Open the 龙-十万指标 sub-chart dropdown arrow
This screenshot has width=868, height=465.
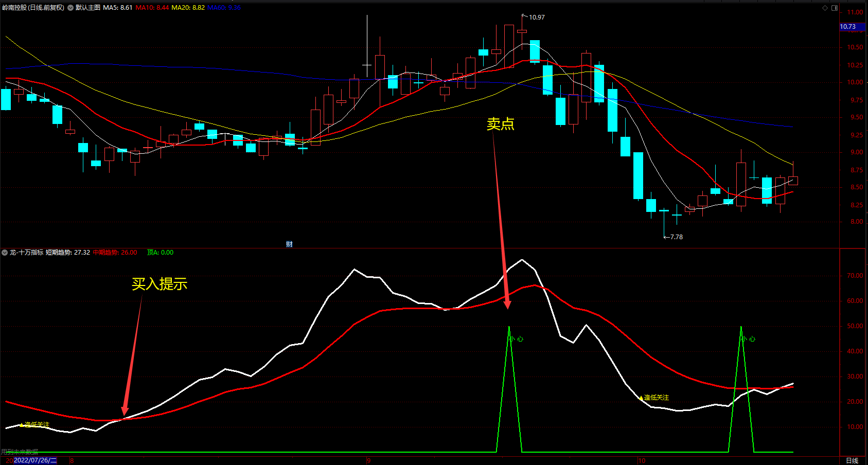pos(5,253)
